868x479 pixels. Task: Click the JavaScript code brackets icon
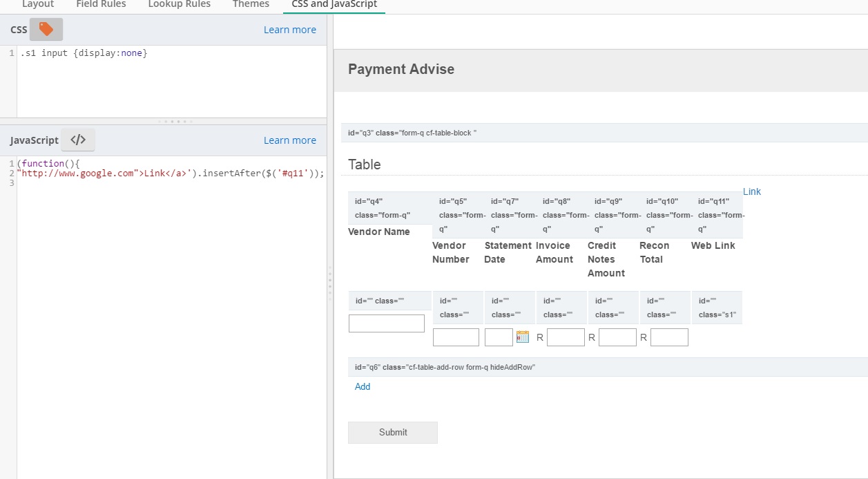coord(78,140)
